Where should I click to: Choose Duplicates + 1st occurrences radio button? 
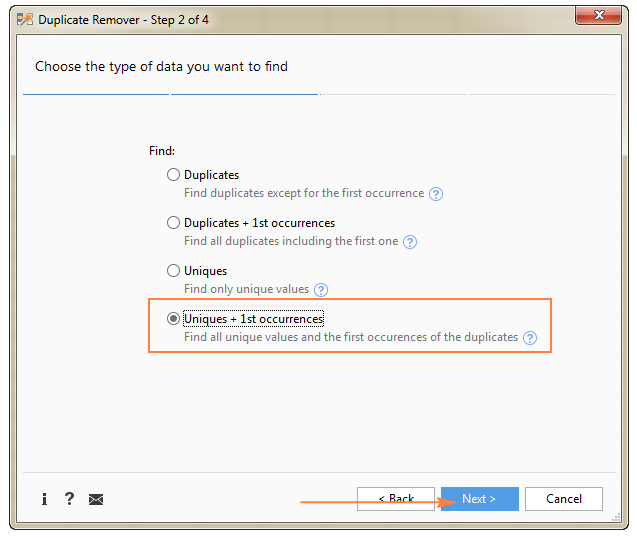[x=174, y=223]
